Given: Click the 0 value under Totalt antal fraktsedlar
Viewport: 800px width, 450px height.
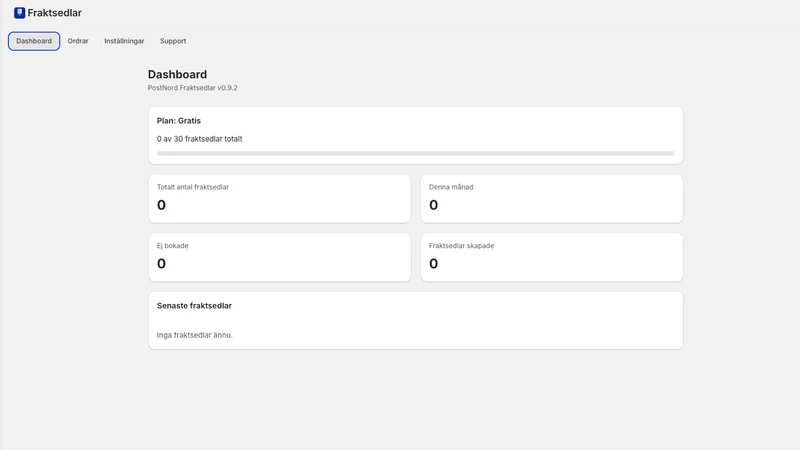Looking at the screenshot, I should 161,205.
